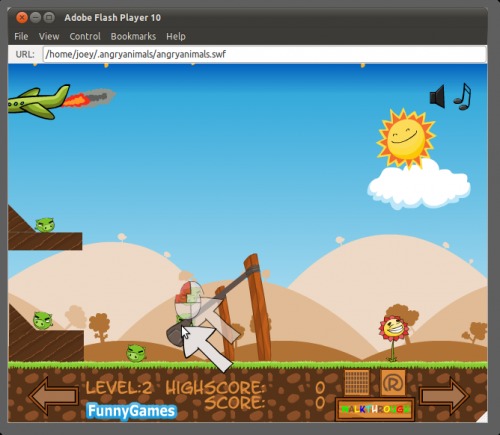Viewport: 500px width, 435px height.
Task: Toggle music with the note icon
Action: [x=463, y=96]
